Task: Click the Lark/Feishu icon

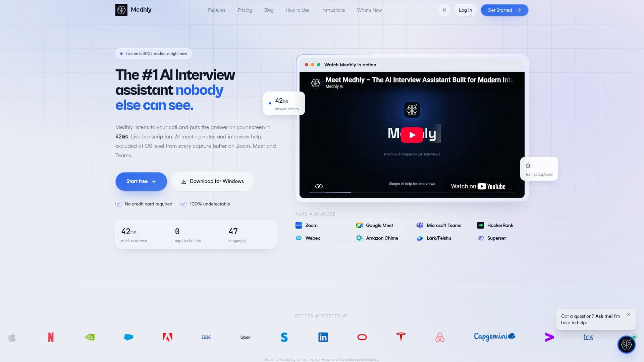Action: 420,238
